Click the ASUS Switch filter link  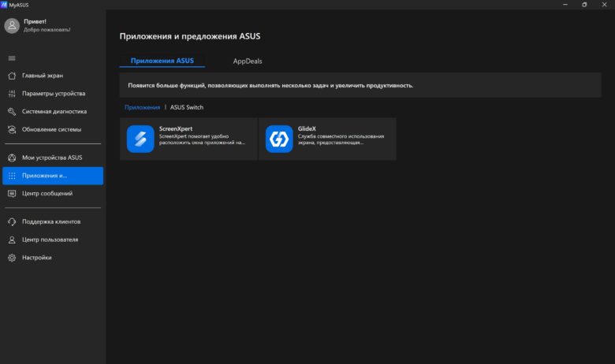point(187,107)
